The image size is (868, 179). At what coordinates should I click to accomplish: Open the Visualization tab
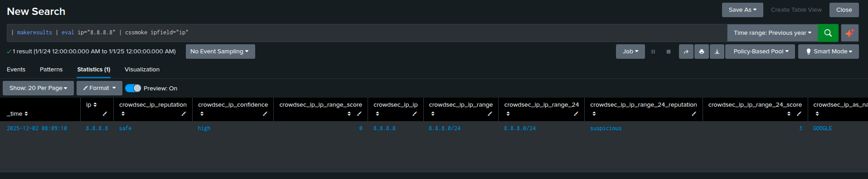point(142,70)
